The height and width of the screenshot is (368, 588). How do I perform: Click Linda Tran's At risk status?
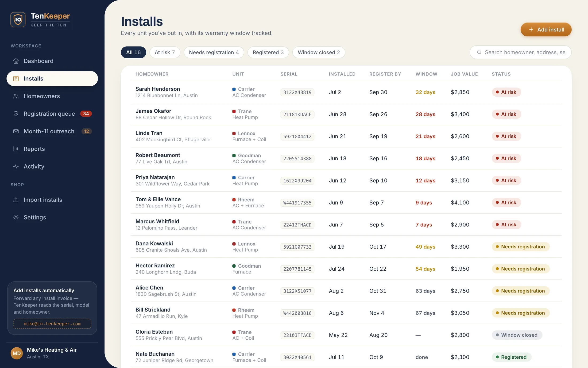click(x=506, y=136)
